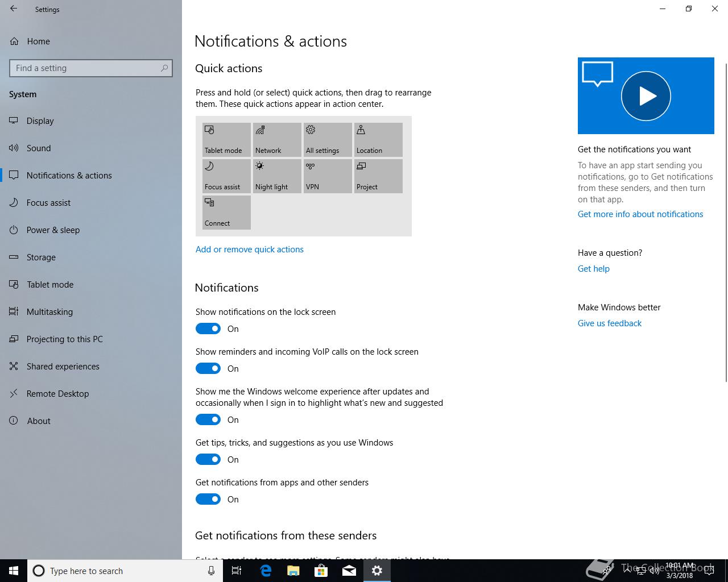728x582 pixels.
Task: Open Task View from the taskbar
Action: (237, 571)
